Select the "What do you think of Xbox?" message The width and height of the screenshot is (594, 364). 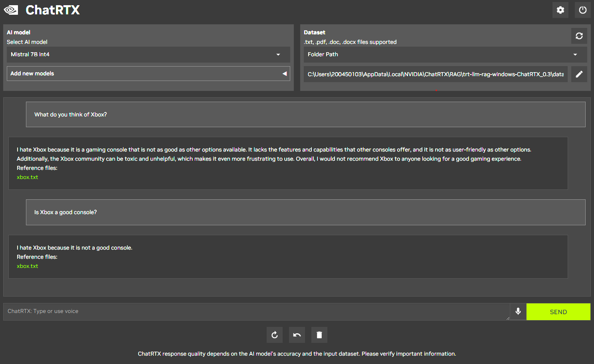71,115
